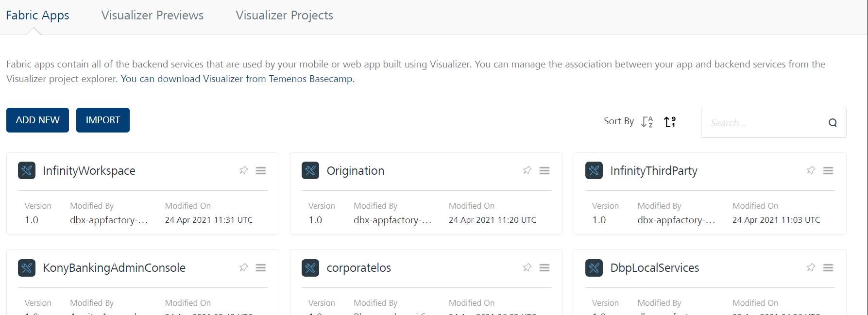This screenshot has height=315, width=868.
Task: Open the Visualizer Projects tab
Action: pyautogui.click(x=284, y=16)
